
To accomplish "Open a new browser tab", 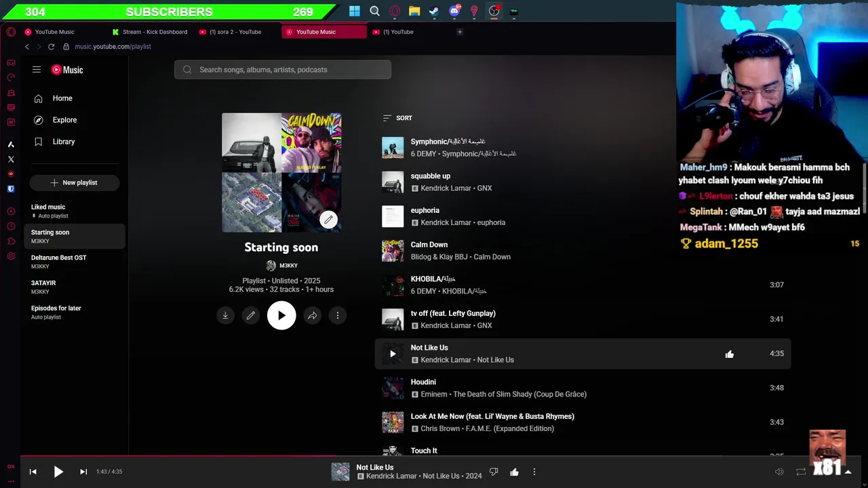I will (x=460, y=32).
